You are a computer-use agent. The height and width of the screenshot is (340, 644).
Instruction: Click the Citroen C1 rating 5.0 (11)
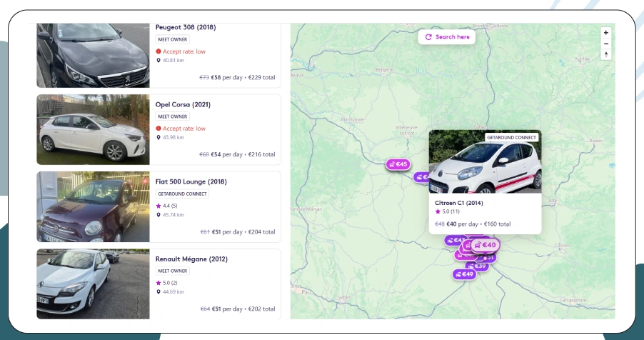[x=448, y=211]
